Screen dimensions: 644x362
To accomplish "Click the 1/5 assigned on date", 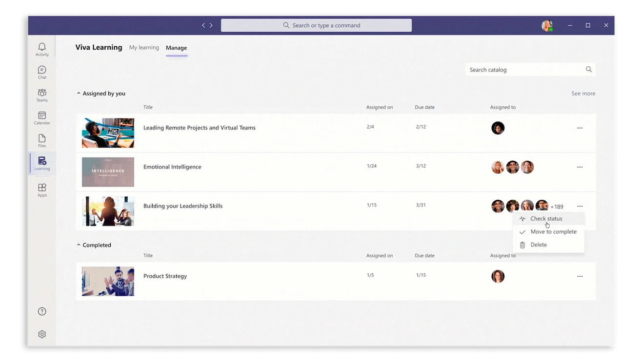I will click(x=370, y=275).
